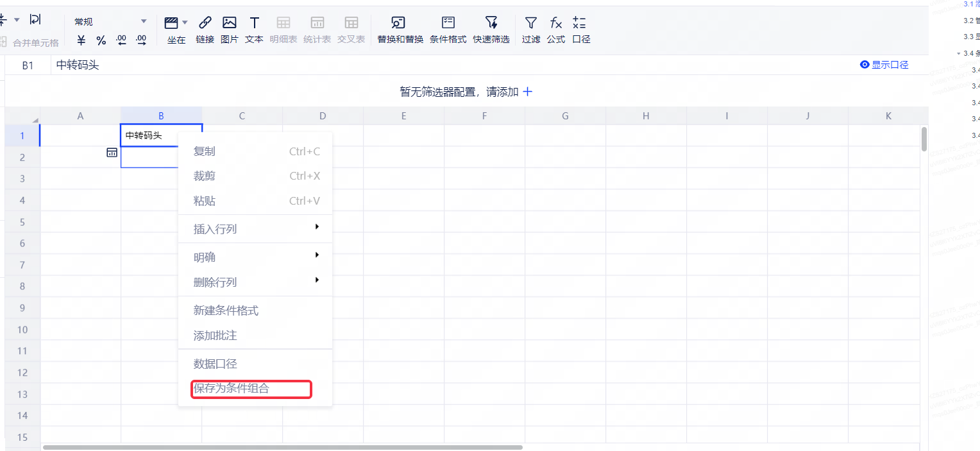
Task: Apply percent format with % icon
Action: click(101, 40)
